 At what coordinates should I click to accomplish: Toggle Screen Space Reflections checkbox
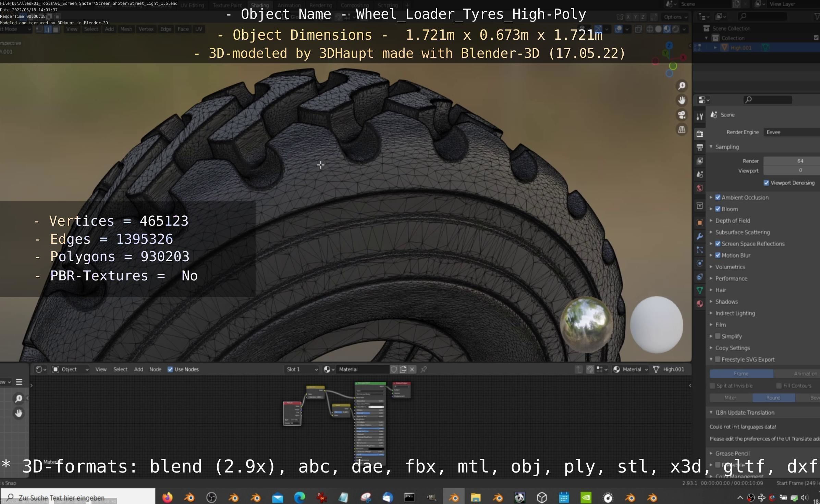(x=718, y=244)
